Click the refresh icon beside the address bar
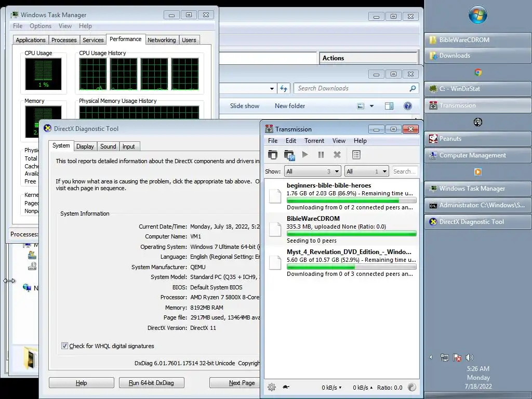The image size is (532, 399). [284, 88]
